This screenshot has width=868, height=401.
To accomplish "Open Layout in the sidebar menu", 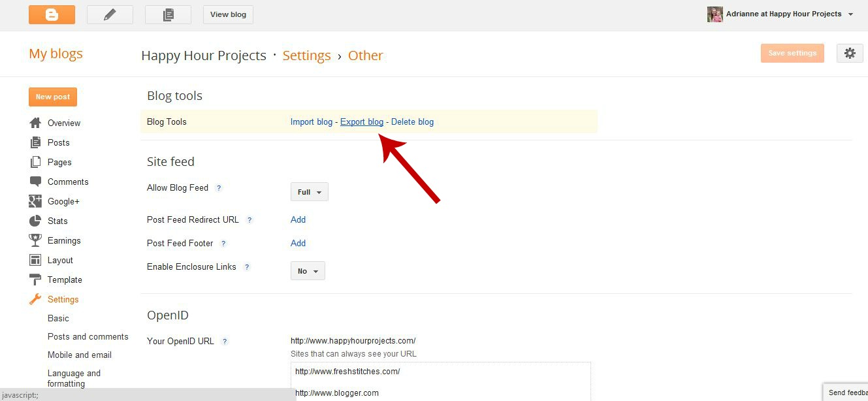I will coord(60,260).
